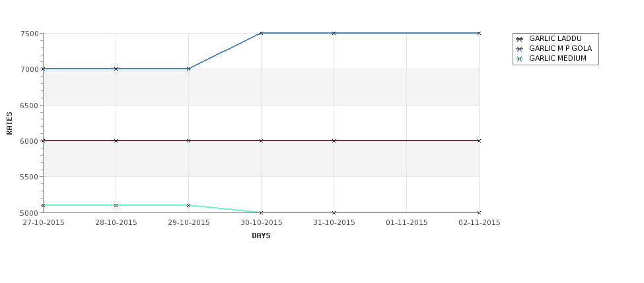Screen dimensions: 644x283
Task: Select the GARLIC LADDU legend label
Action: tap(555, 38)
